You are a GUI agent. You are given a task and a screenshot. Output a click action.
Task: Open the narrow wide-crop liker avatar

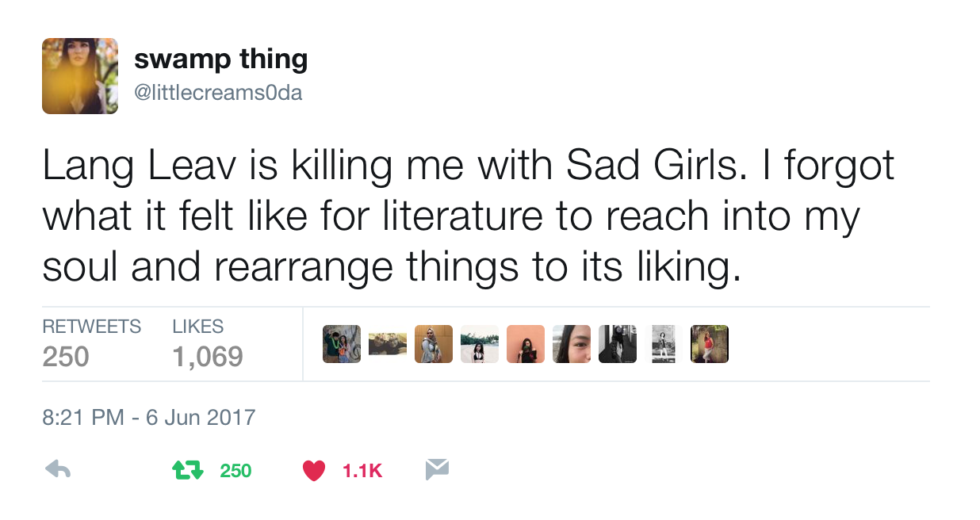[x=388, y=344]
